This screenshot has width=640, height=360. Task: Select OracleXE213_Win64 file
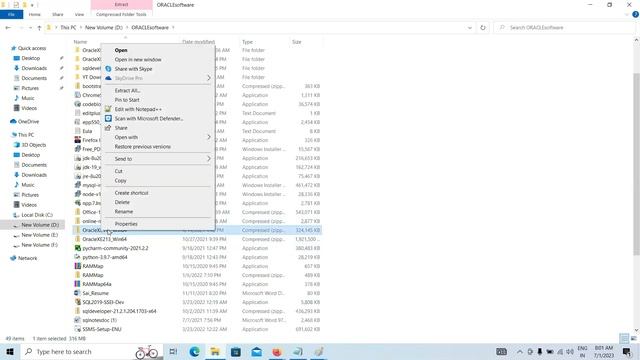(x=104, y=239)
